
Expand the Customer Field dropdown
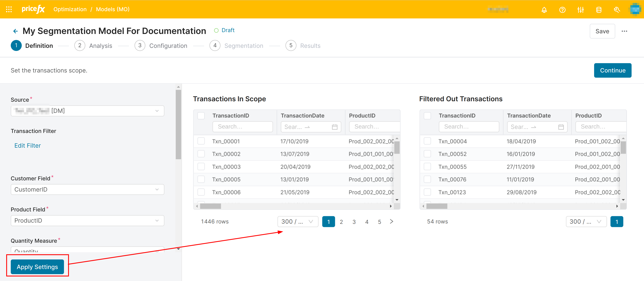click(87, 189)
